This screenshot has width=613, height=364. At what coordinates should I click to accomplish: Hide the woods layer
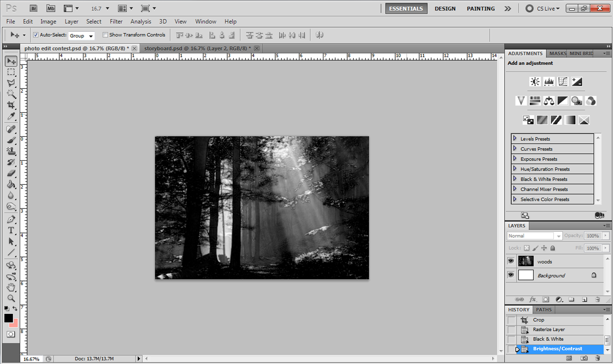[x=511, y=261]
